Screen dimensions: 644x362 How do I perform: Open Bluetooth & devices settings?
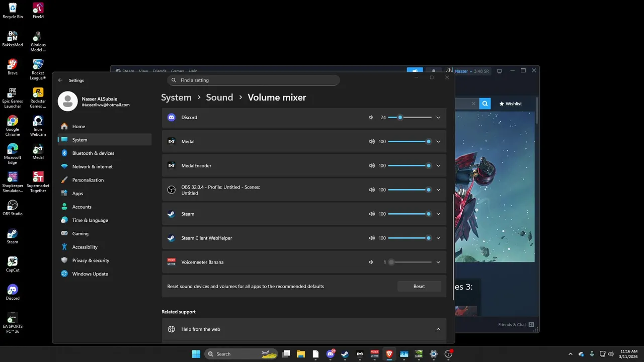(x=105, y=153)
